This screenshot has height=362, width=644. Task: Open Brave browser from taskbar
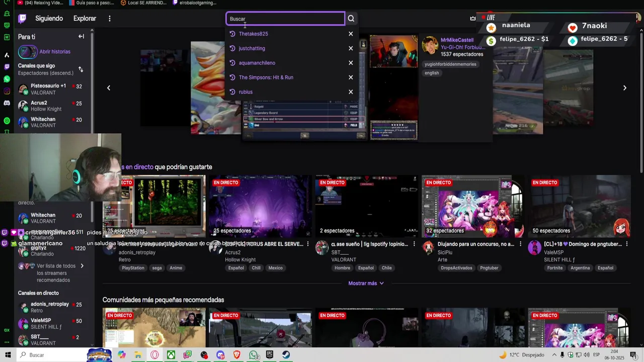point(237,355)
